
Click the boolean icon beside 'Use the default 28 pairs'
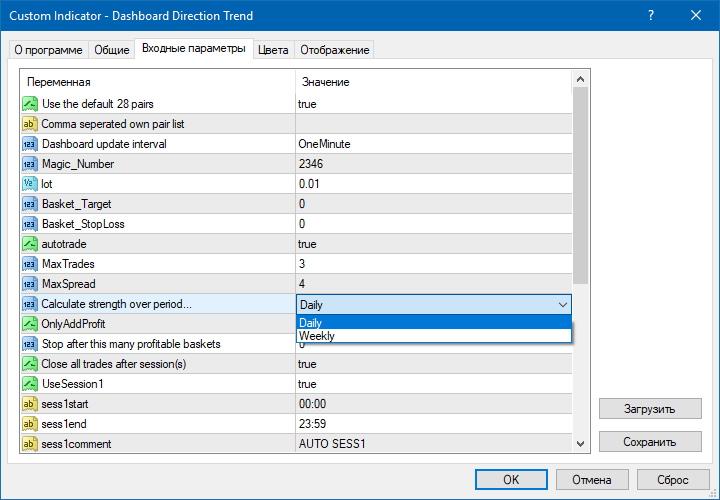(x=30, y=104)
